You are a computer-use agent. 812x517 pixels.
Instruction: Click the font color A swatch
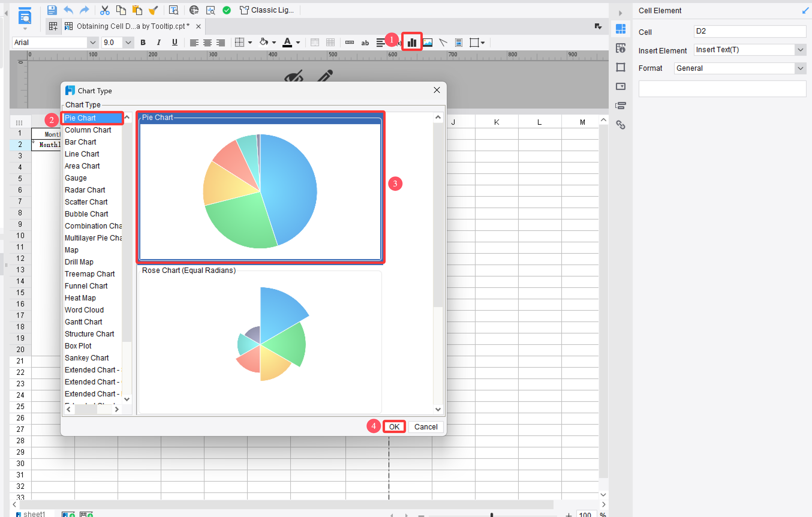click(287, 43)
